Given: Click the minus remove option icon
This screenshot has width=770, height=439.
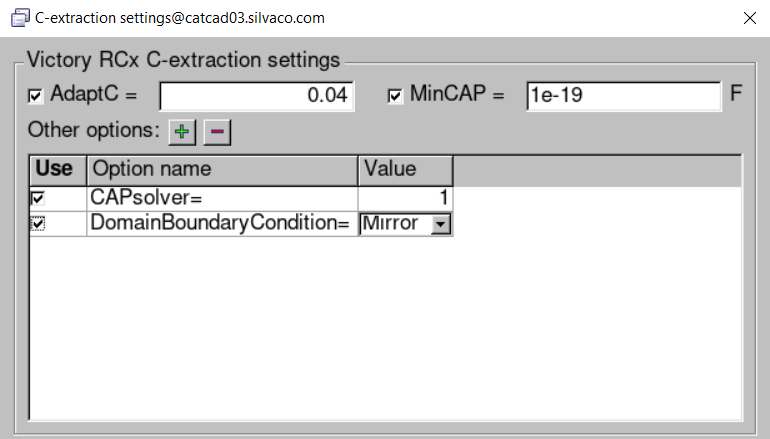Looking at the screenshot, I should [217, 131].
